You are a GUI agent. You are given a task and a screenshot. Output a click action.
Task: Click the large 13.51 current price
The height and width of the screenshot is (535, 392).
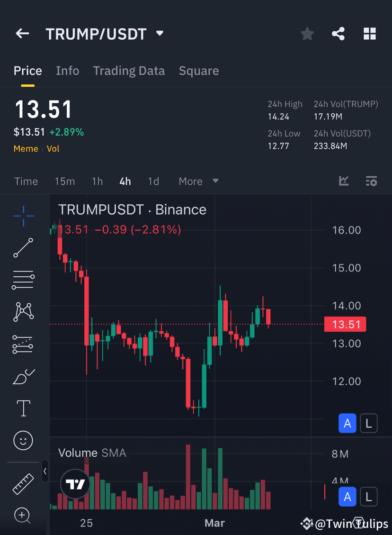[x=43, y=109]
